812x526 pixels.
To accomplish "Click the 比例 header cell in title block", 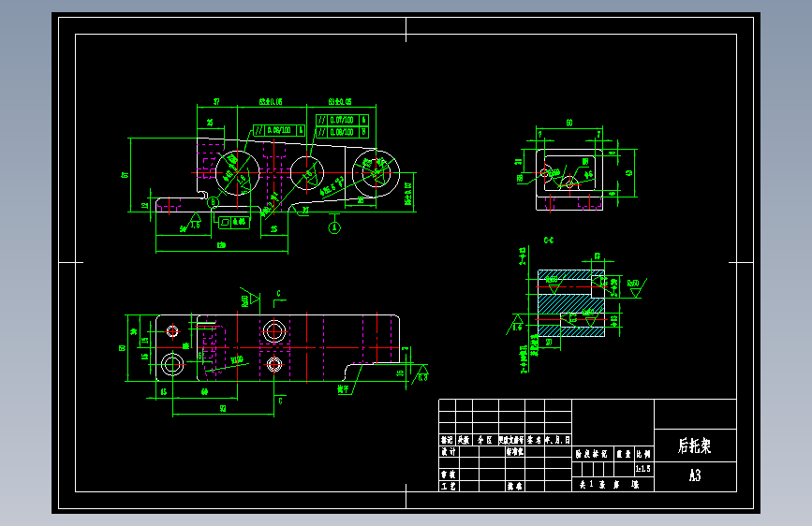I will (x=643, y=454).
